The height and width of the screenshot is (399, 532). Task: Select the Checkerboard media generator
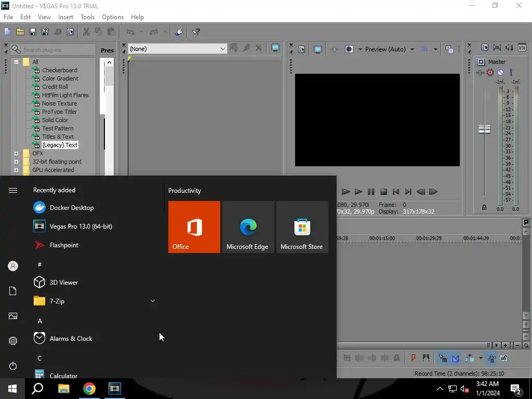tap(59, 70)
